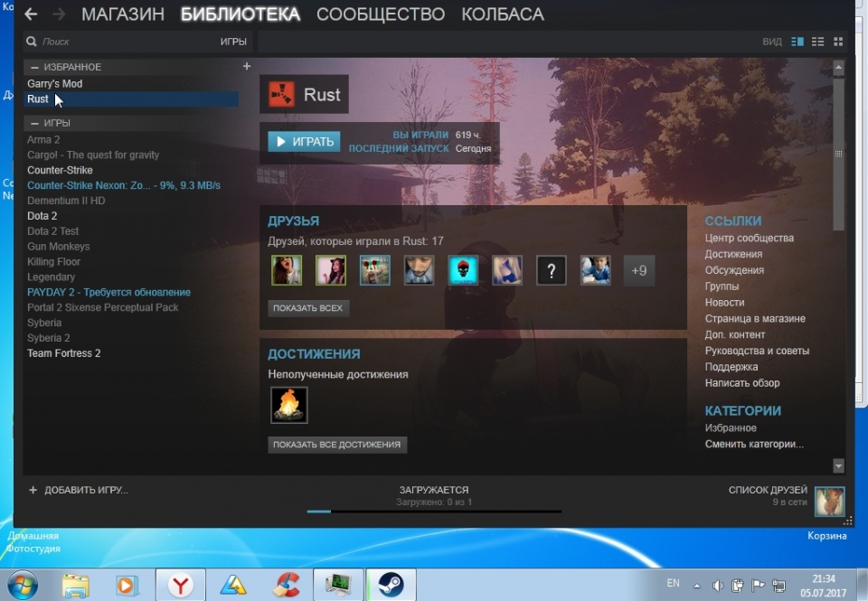Collapse the ИГРЫ games section
The height and width of the screenshot is (601, 868).
pyautogui.click(x=35, y=124)
